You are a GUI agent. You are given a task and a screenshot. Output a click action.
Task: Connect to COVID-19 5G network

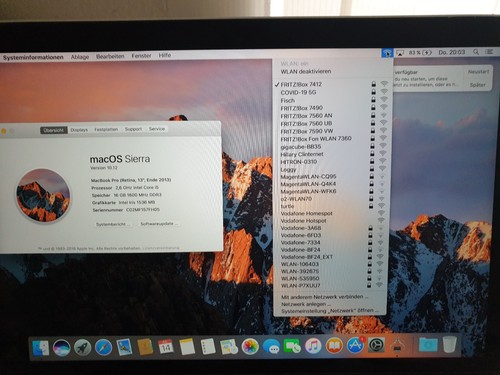point(332,92)
